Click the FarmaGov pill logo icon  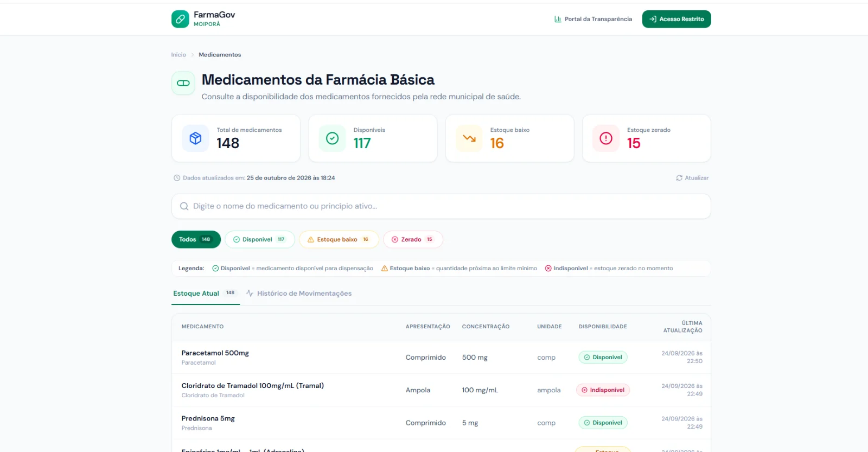click(180, 19)
